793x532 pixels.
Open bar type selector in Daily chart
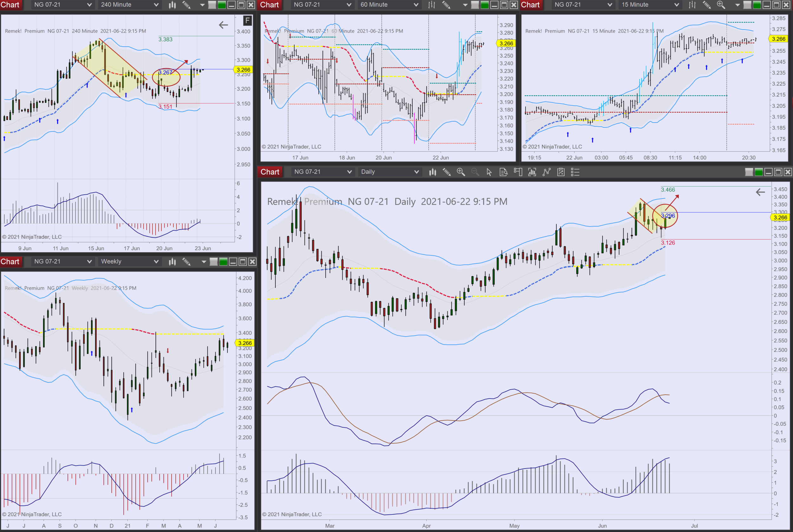pos(432,172)
